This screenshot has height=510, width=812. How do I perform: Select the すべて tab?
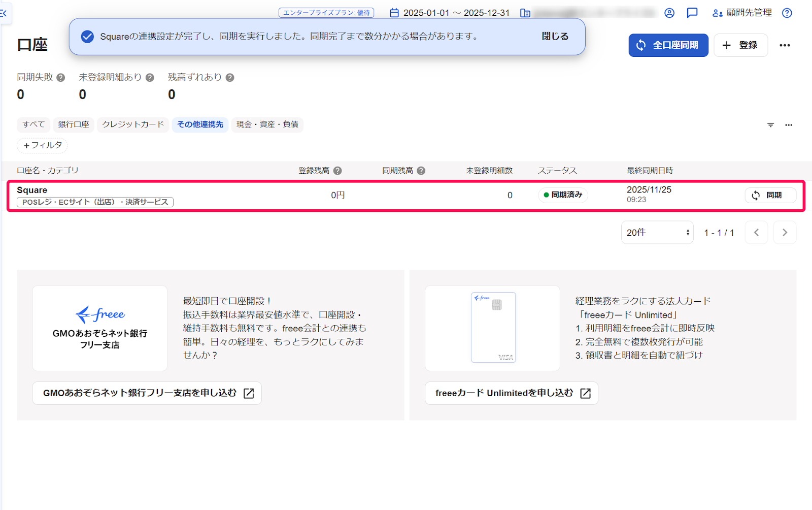33,124
